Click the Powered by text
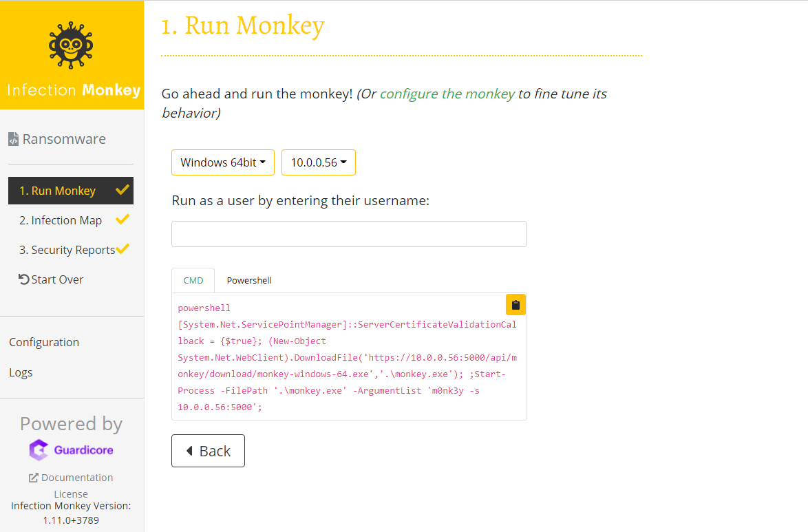 pos(71,424)
